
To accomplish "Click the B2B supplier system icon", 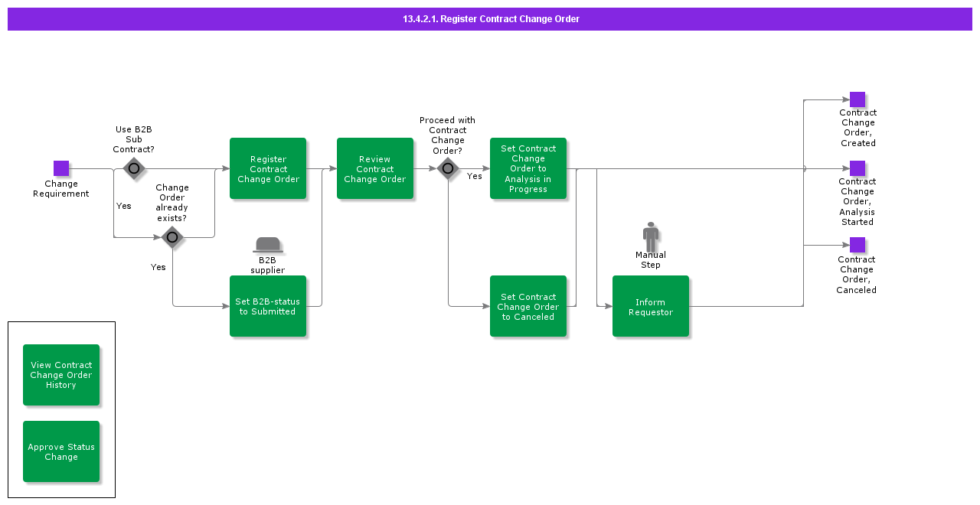I will click(268, 245).
